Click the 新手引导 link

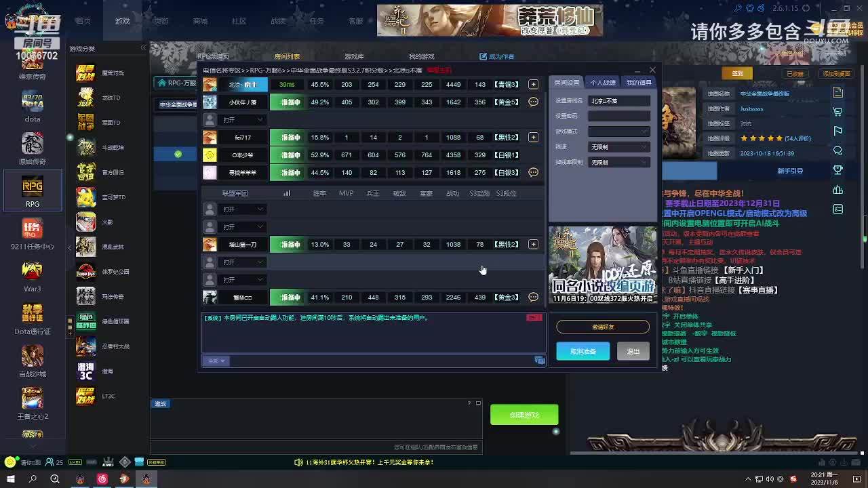click(791, 171)
